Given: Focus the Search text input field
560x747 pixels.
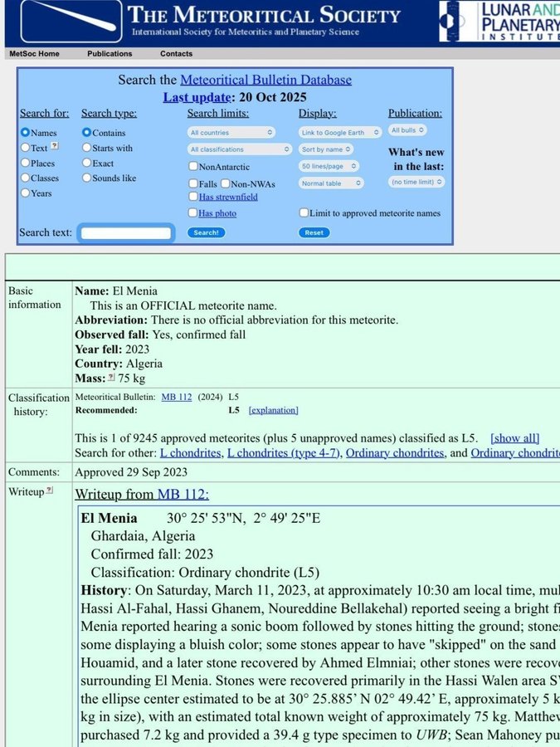Looking at the screenshot, I should click(x=126, y=233).
